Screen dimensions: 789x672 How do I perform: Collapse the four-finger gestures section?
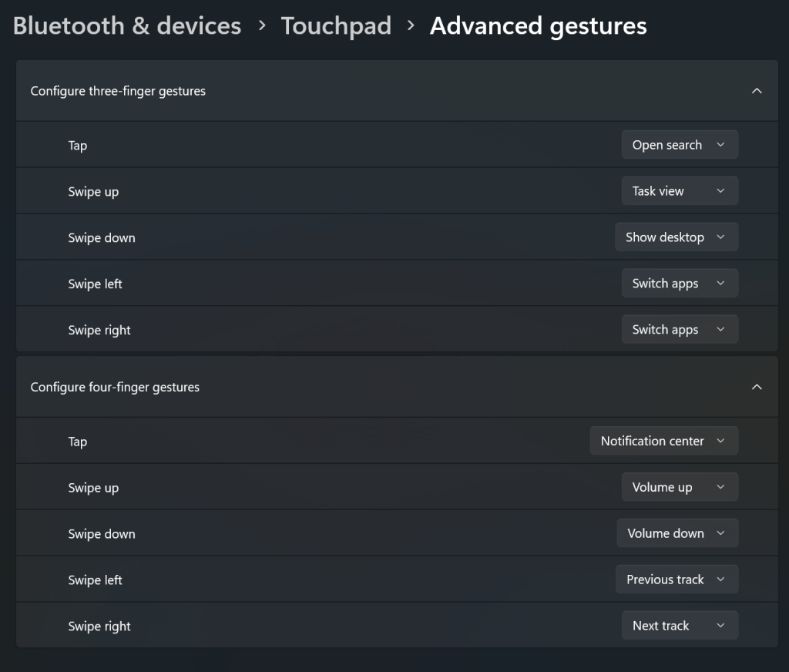[x=756, y=387]
